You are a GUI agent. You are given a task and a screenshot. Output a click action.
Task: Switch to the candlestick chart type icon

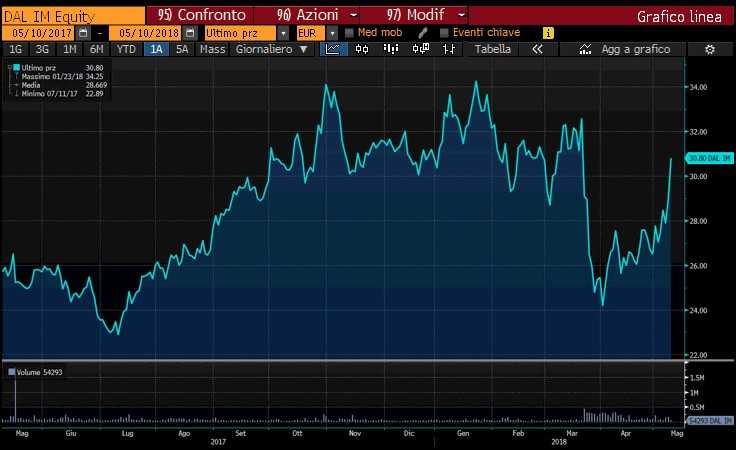coord(362,49)
